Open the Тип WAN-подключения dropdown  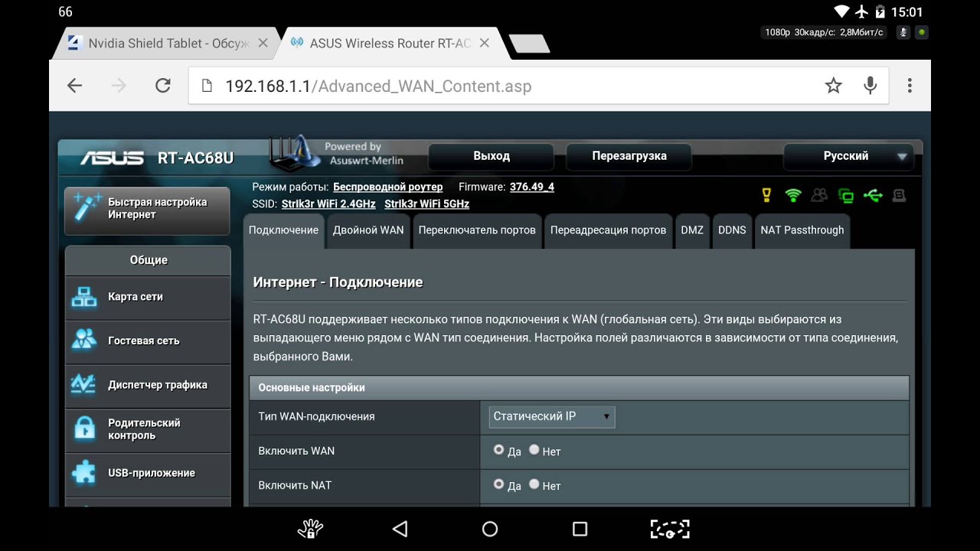(552, 417)
